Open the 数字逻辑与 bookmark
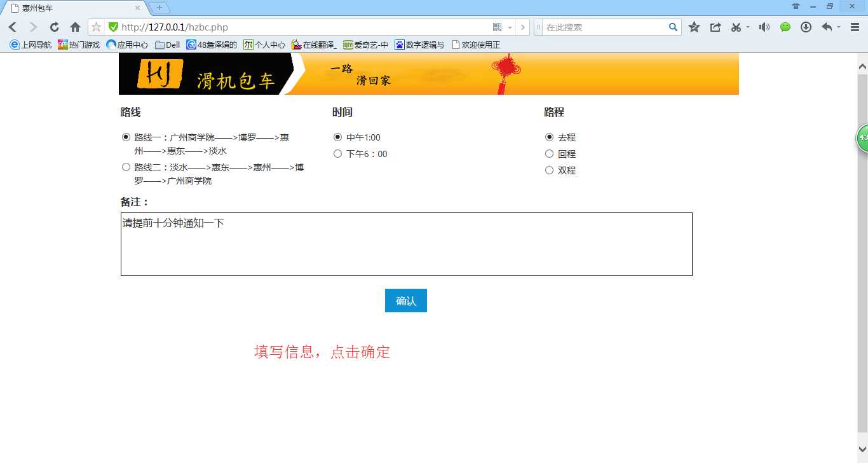The height and width of the screenshot is (463, 868). 419,45
